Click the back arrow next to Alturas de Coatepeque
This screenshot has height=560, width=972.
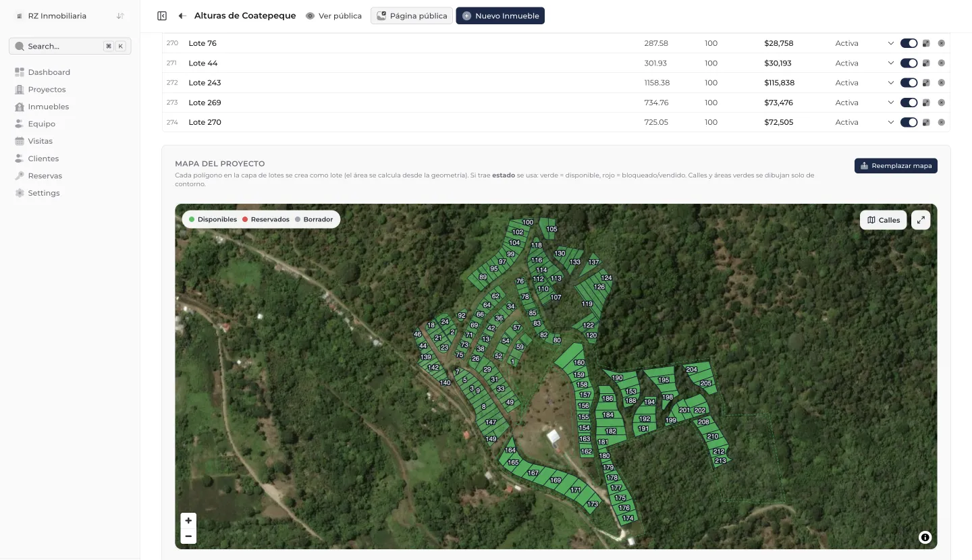pos(182,16)
